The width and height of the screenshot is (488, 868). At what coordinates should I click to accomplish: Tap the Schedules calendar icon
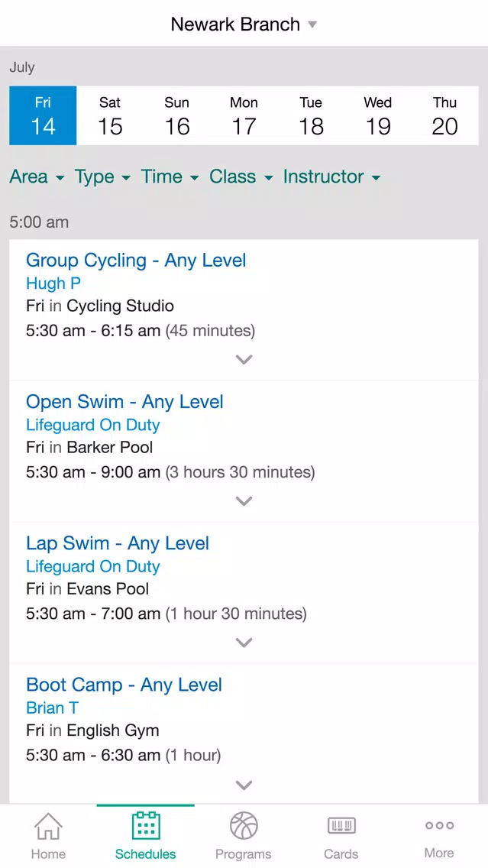[146, 825]
